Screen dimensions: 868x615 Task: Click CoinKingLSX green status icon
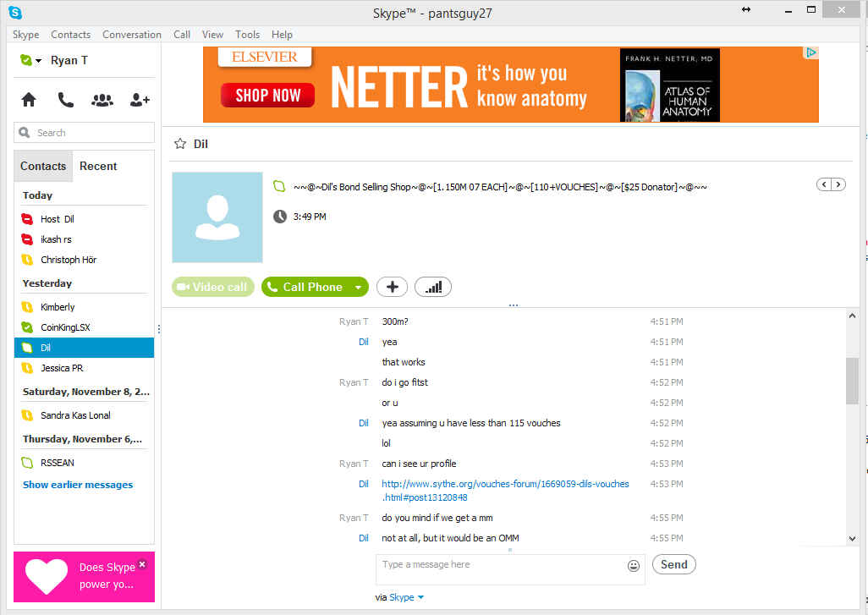27,327
